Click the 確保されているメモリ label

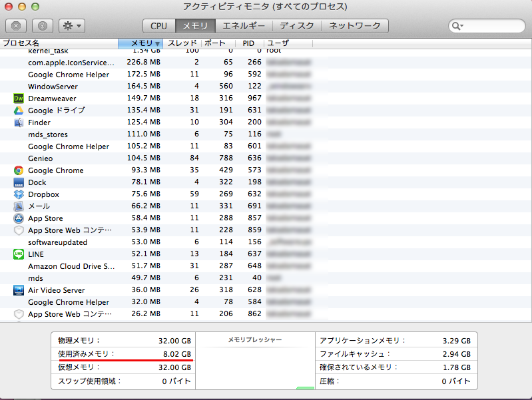(358, 367)
